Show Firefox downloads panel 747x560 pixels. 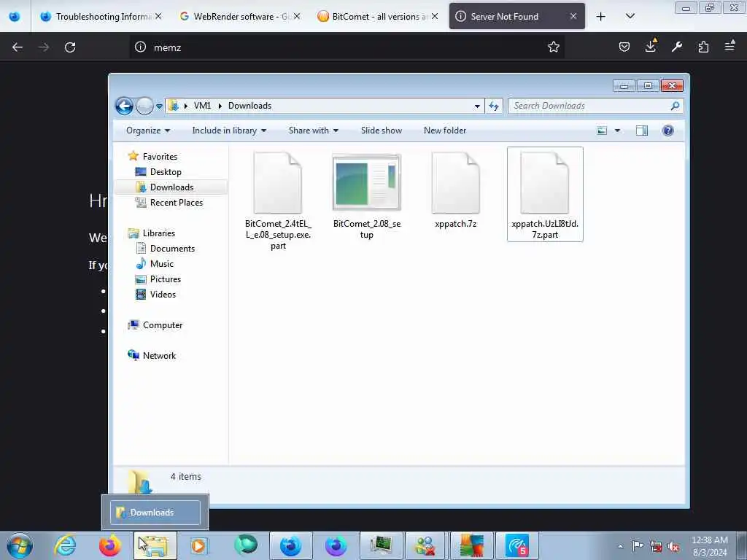(x=650, y=47)
